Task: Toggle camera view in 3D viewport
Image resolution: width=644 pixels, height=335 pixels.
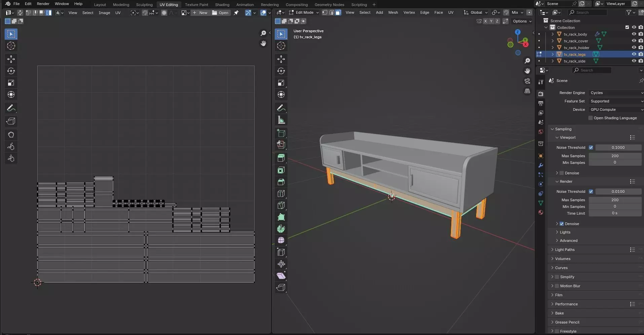Action: (527, 81)
